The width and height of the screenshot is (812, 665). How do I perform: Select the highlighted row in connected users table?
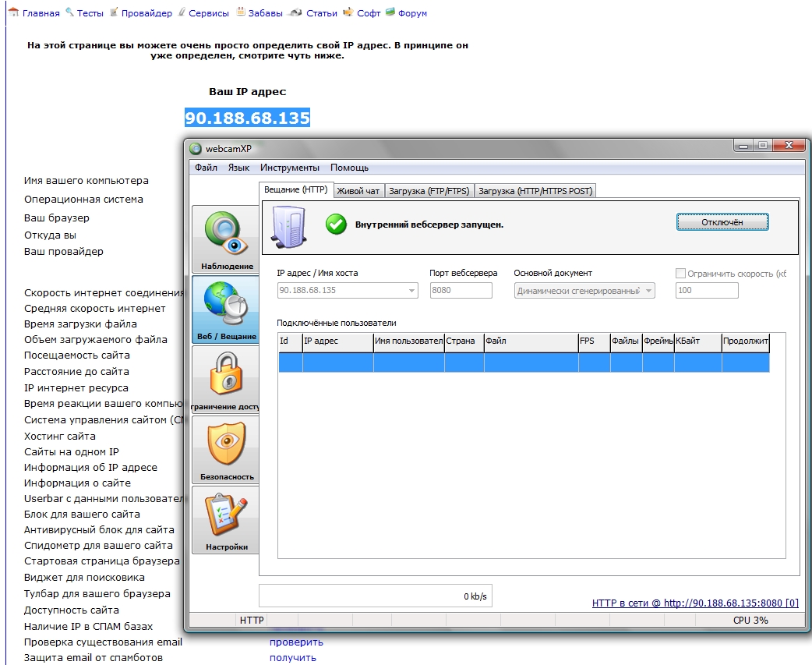point(524,363)
